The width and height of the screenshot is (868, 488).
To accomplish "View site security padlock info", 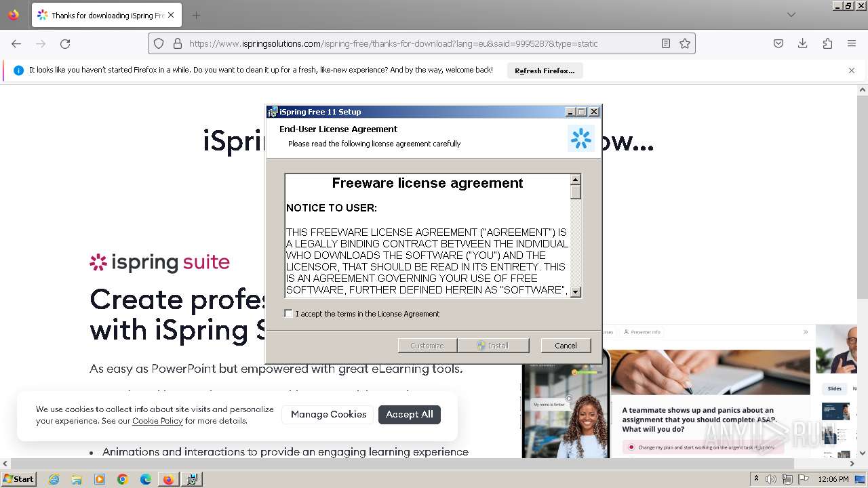I will (178, 43).
